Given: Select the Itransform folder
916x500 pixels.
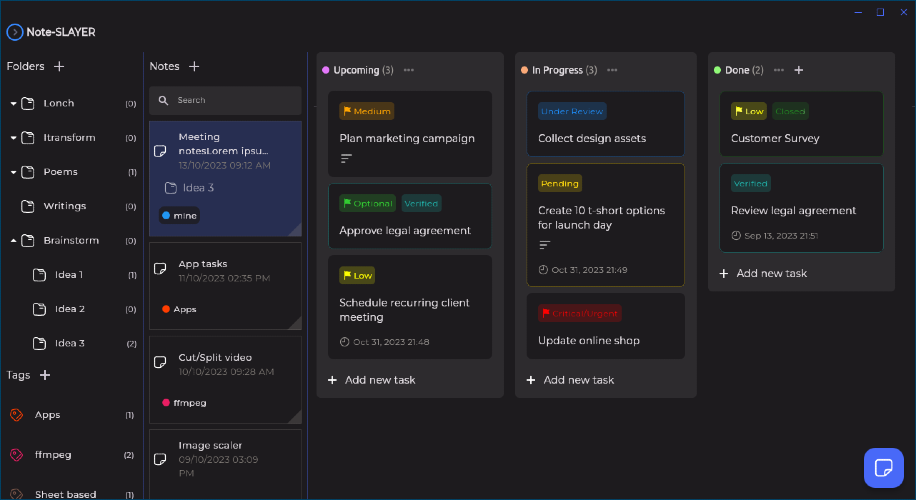Looking at the screenshot, I should point(72,138).
